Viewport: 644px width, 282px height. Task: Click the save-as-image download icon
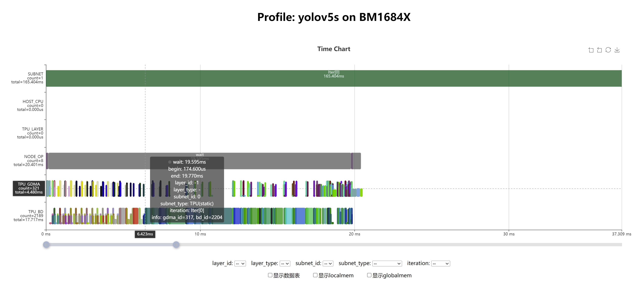click(x=617, y=50)
